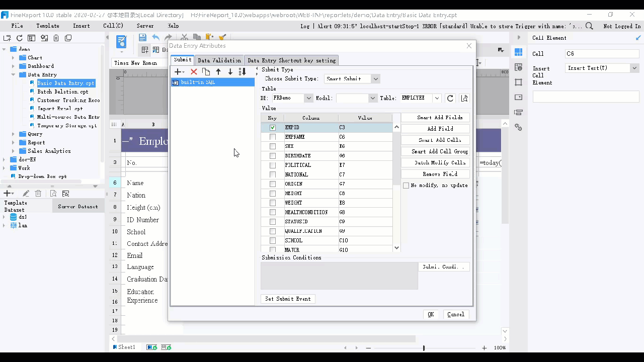Open Data Entry Shortcut key setting tab
This screenshot has height=362, width=644.
click(292, 60)
